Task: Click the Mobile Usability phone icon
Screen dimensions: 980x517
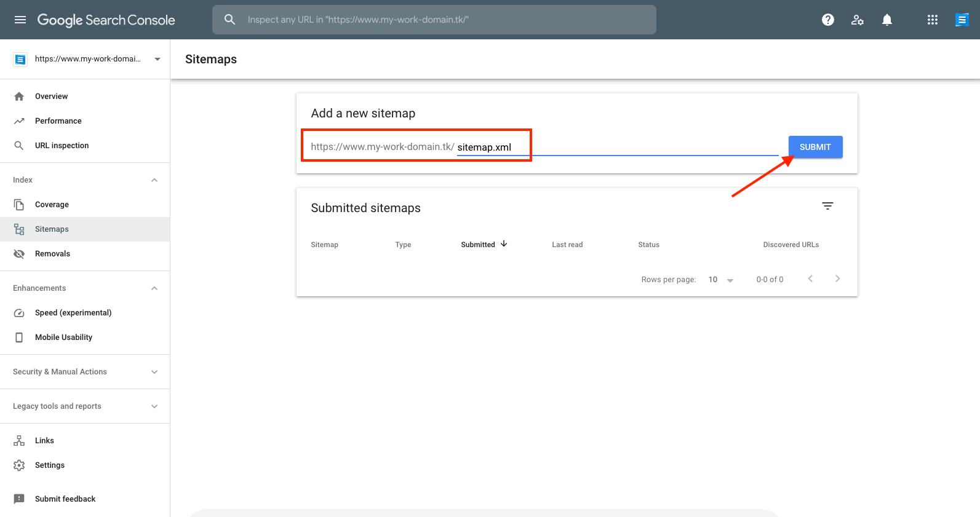Action: pos(19,337)
